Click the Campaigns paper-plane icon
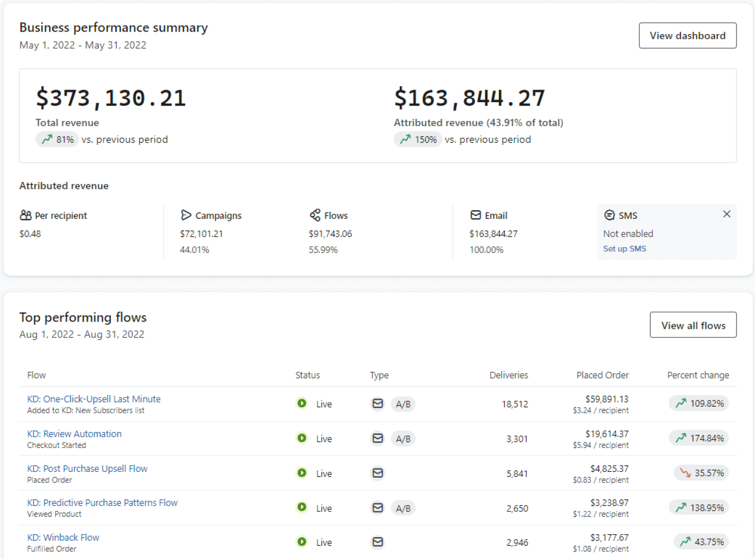The image size is (755, 560). pos(186,215)
